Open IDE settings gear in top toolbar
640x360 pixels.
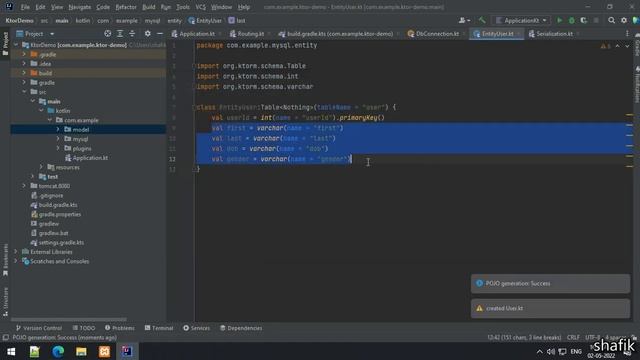tap(624, 20)
